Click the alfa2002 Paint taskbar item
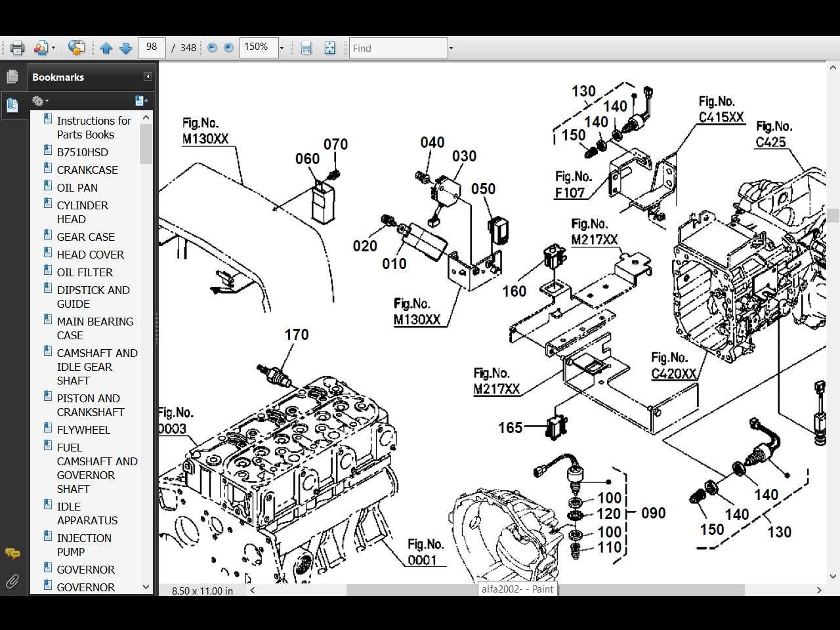This screenshot has height=630, width=840. 516,589
